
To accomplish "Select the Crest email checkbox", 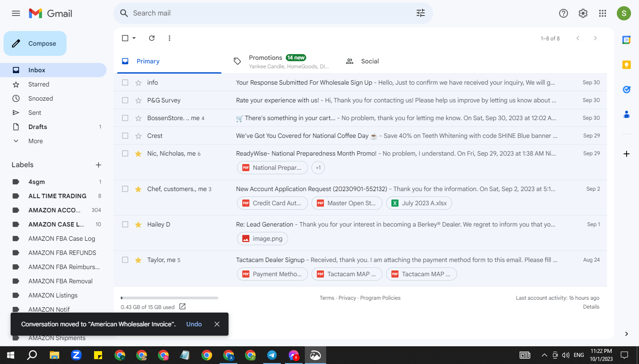I will (x=125, y=136).
